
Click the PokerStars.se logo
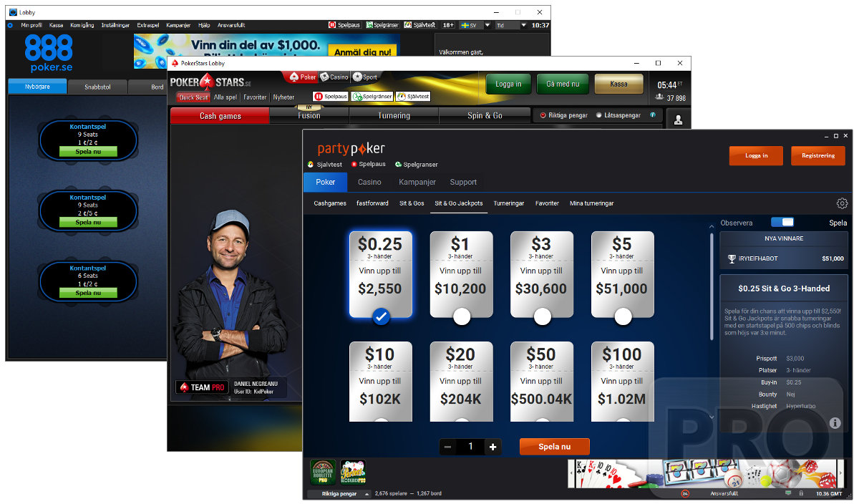tap(210, 82)
